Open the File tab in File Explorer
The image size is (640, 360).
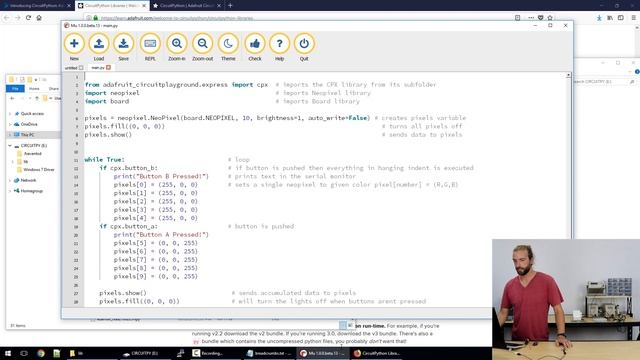[x=15, y=89]
